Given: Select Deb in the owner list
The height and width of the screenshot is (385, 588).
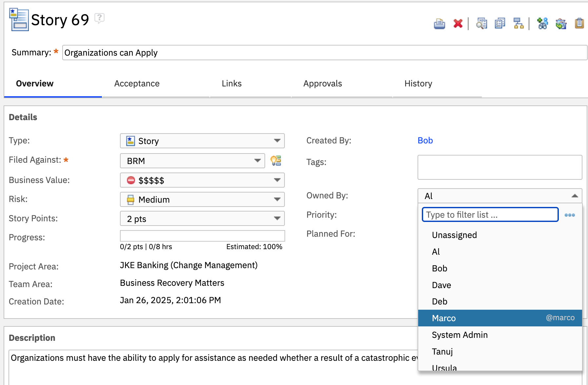Looking at the screenshot, I should point(500,302).
